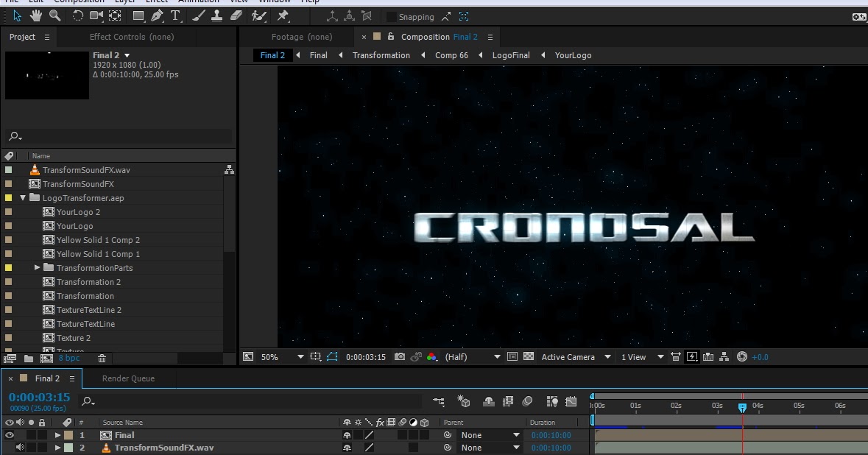
Task: Expand the TransformSoundFX.wav layer properties
Action: (x=57, y=447)
